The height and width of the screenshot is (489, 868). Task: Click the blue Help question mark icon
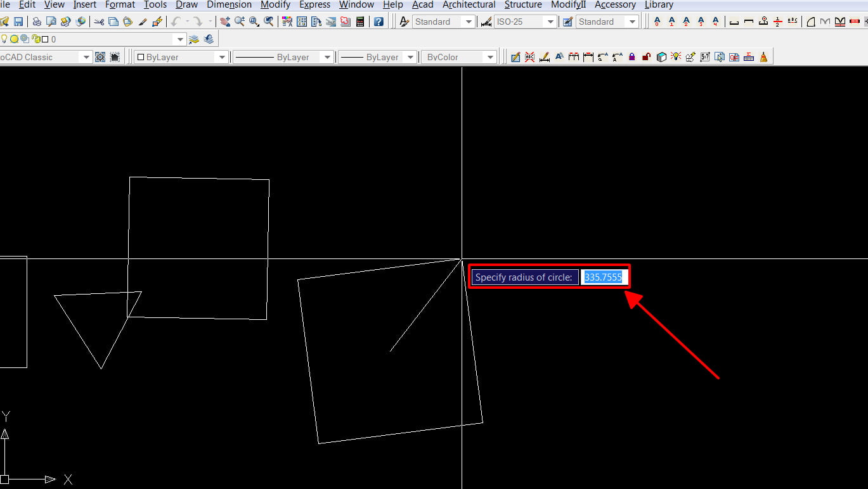pos(379,22)
